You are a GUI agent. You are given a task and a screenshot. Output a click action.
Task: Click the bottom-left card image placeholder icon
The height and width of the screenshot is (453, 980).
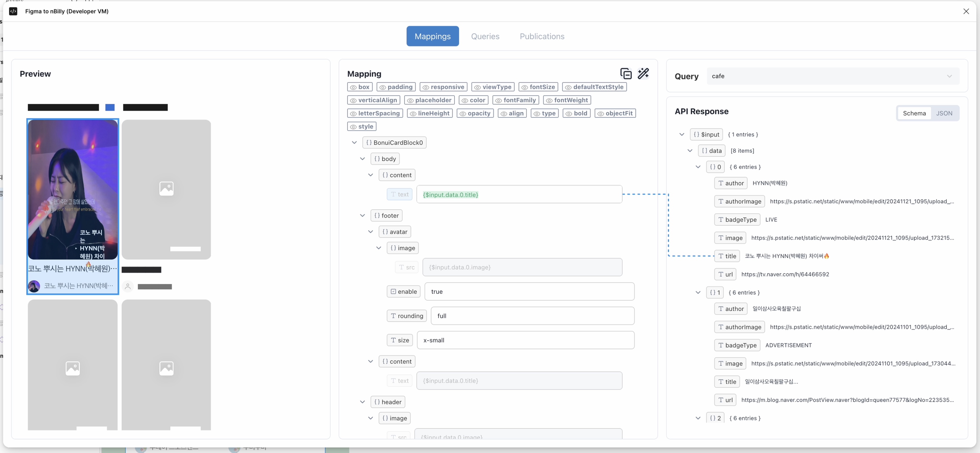point(73,368)
